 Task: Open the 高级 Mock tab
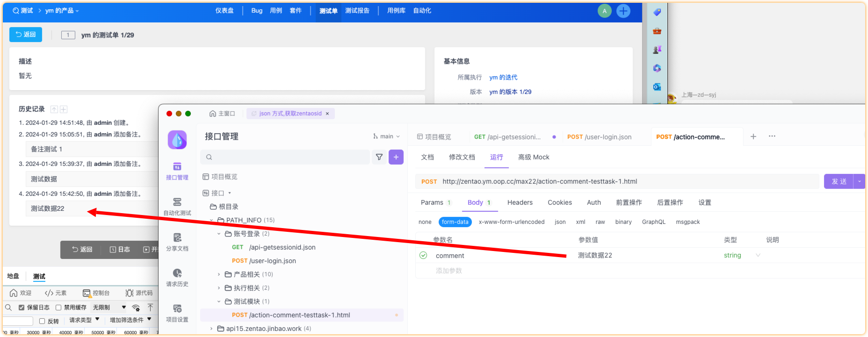[534, 157]
